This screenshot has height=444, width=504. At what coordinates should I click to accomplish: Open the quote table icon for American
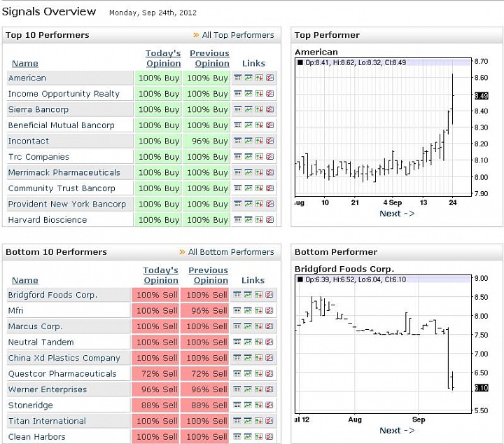(x=237, y=78)
